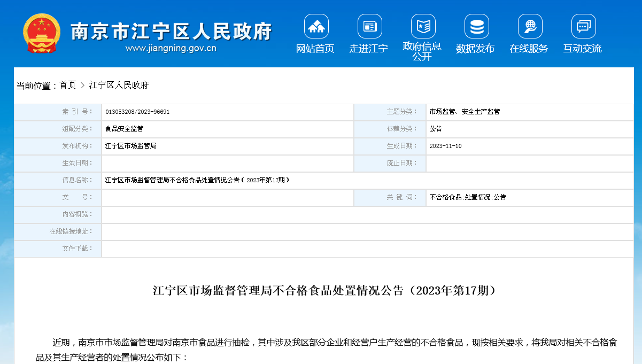
Task: Click the national emblem logo
Action: 42,34
